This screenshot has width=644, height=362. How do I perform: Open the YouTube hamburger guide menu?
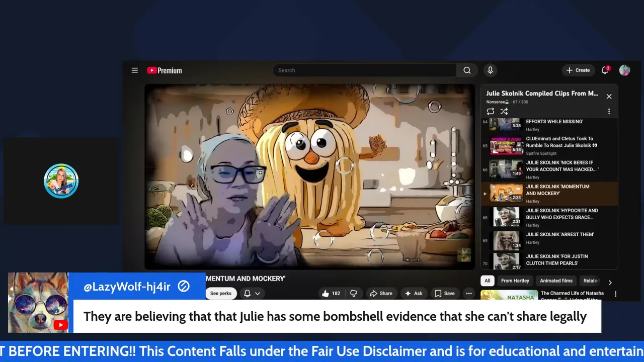(x=134, y=70)
